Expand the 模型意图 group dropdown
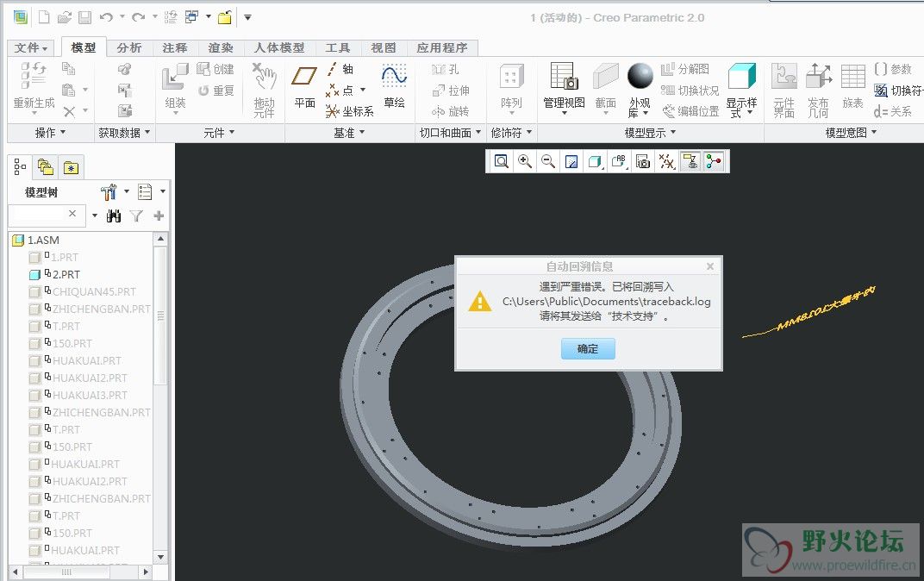 coord(851,133)
